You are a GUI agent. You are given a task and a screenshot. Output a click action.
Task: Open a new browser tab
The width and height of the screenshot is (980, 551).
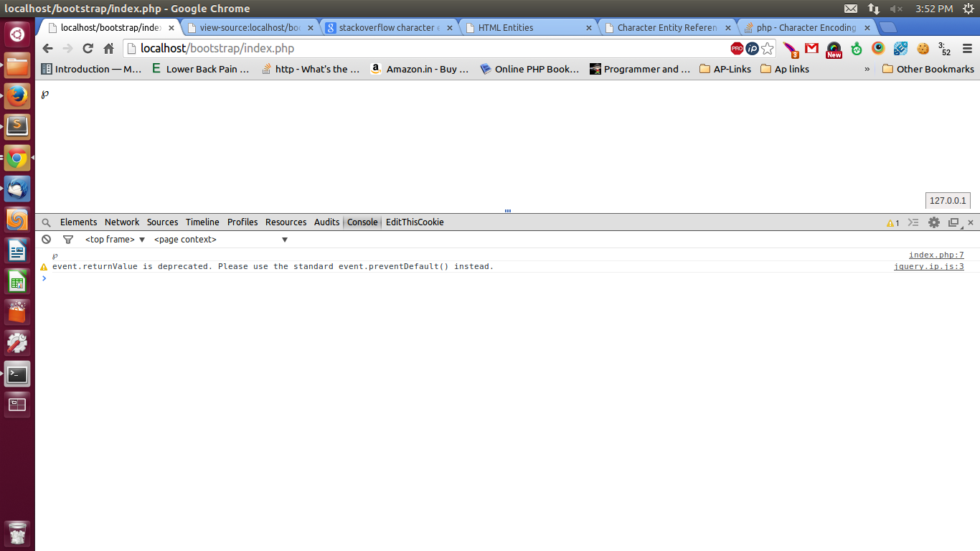tap(888, 27)
